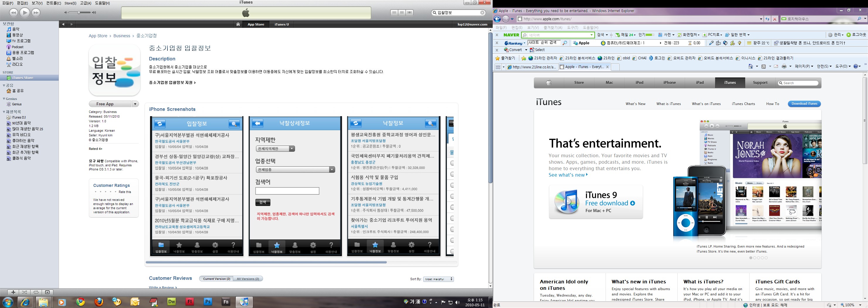This screenshot has height=308, width=868.
Task: Click the Free App button
Action: 110,104
